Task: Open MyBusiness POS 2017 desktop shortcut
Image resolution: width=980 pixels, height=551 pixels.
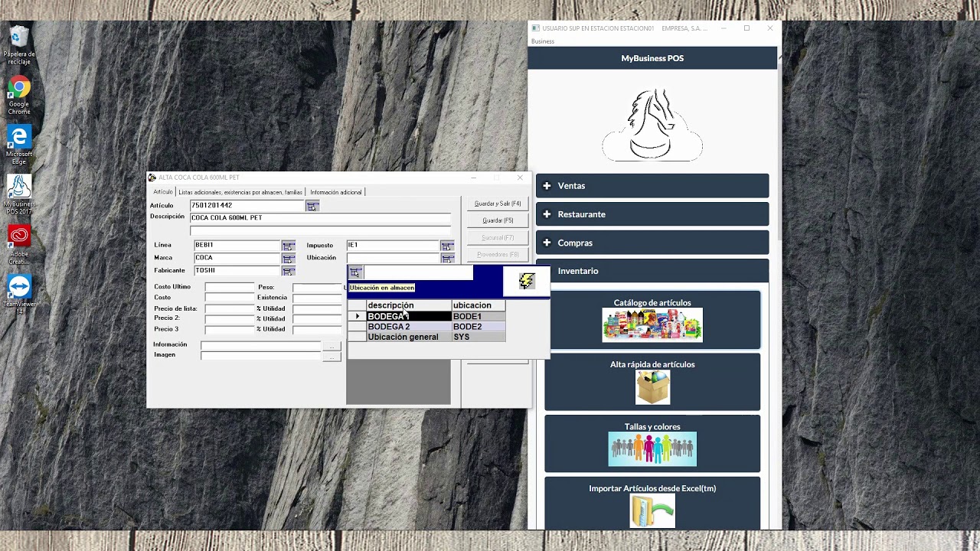Action: click(19, 195)
